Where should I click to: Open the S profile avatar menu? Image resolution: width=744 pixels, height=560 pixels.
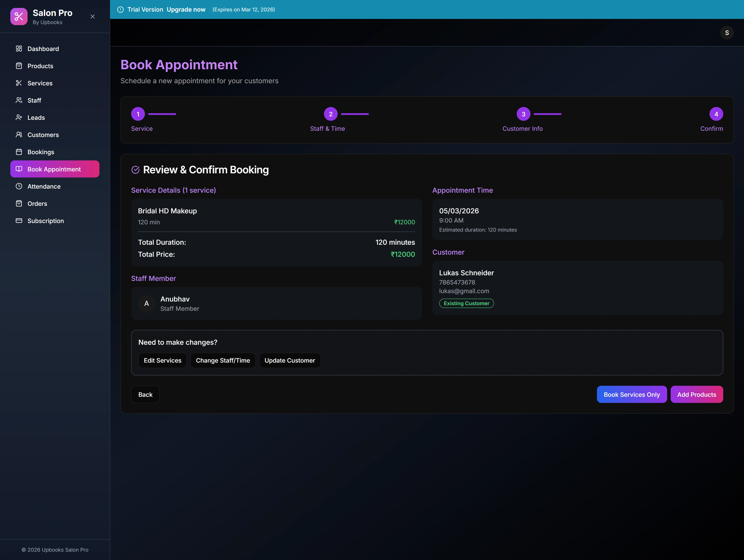tap(727, 32)
